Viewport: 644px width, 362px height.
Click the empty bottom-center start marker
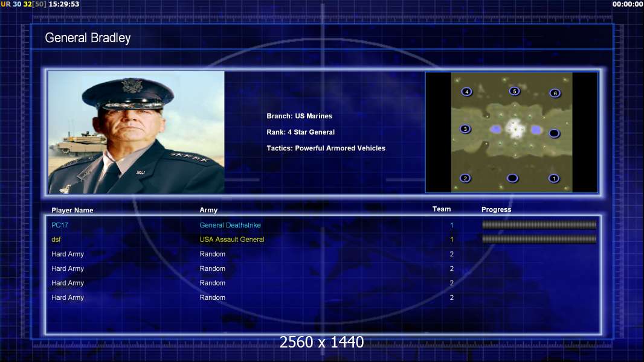[x=512, y=178]
